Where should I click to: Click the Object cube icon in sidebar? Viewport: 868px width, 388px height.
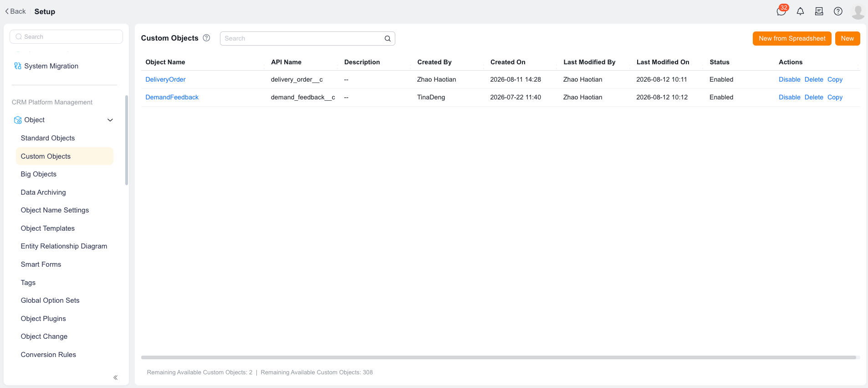click(x=18, y=120)
